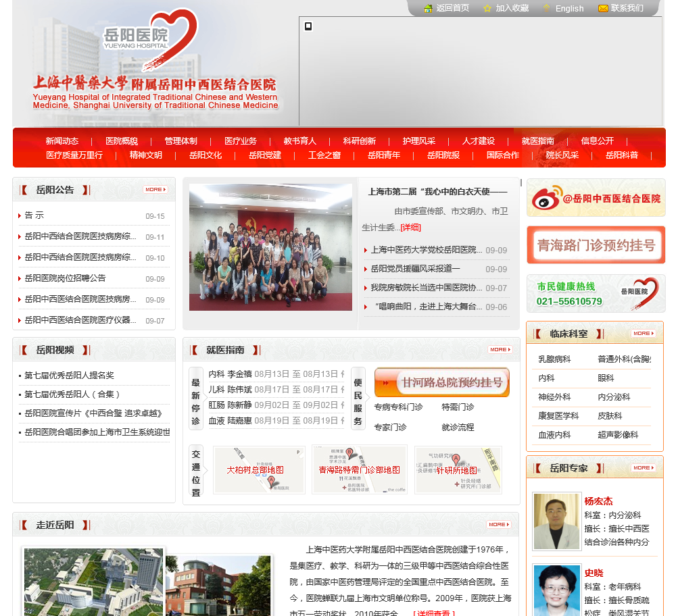Open the 专病专科门诊 link
The width and height of the screenshot is (678, 616).
point(398,407)
